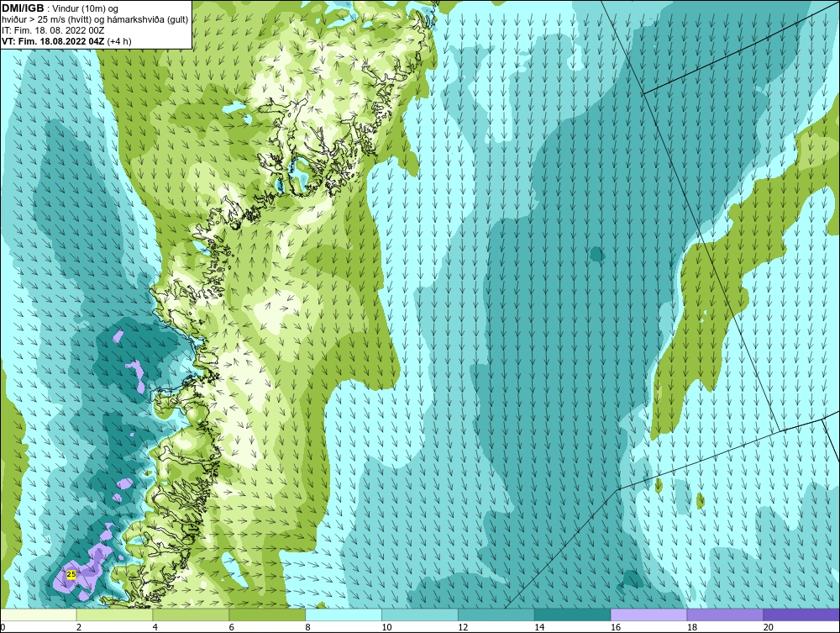Click the initial time line 'IT: Fim. 18. 08. 2022 00Z'

click(x=53, y=30)
